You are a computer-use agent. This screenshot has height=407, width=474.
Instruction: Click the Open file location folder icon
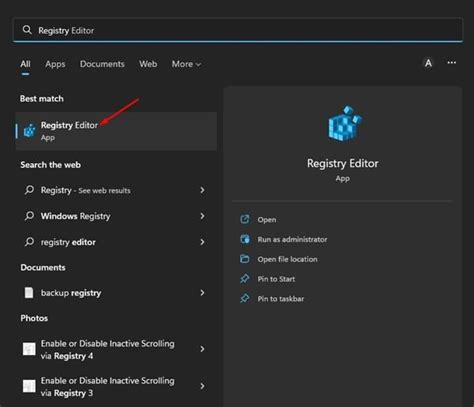pyautogui.click(x=245, y=259)
